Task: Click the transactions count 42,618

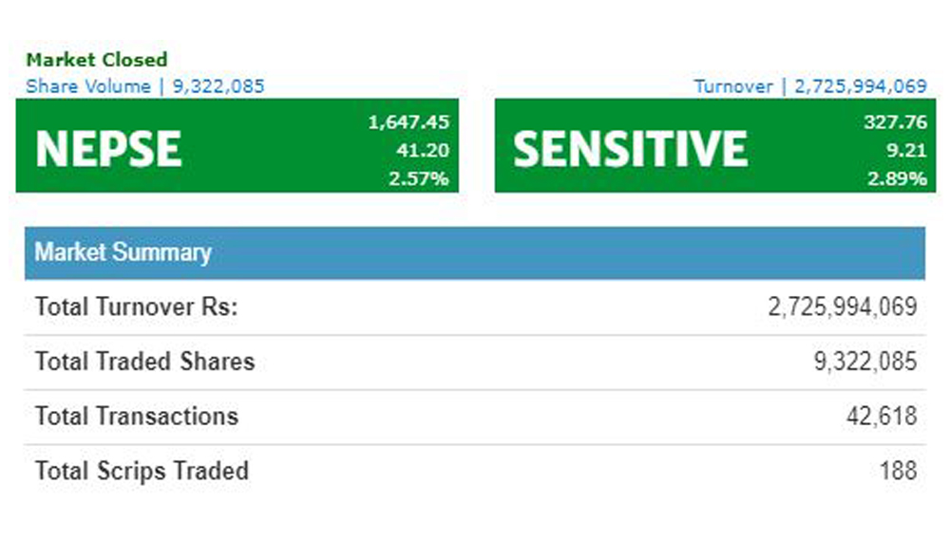Action: pyautogui.click(x=882, y=416)
